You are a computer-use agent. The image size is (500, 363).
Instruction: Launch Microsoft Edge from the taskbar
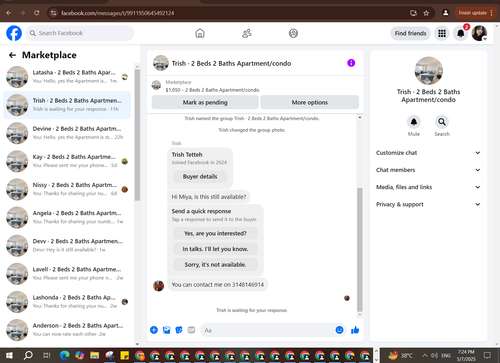(x=65, y=355)
